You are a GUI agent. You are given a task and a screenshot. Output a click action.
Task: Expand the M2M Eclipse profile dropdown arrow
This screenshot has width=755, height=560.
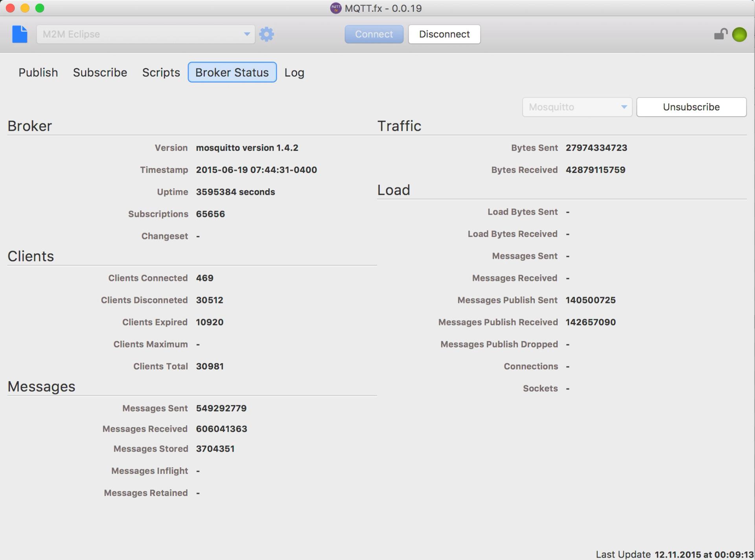click(x=247, y=34)
